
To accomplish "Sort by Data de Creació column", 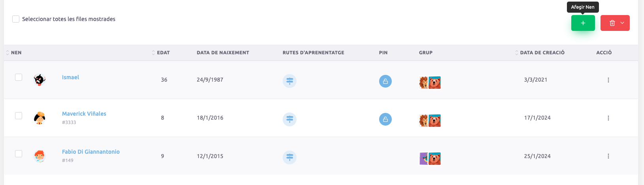I will click(542, 53).
